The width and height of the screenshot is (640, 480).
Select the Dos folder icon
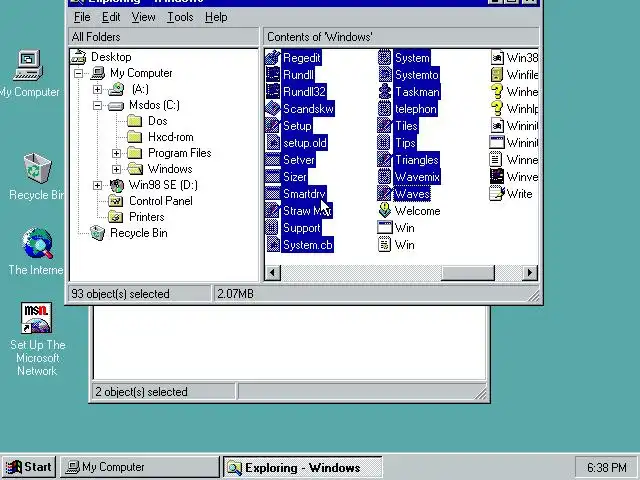click(x=135, y=121)
